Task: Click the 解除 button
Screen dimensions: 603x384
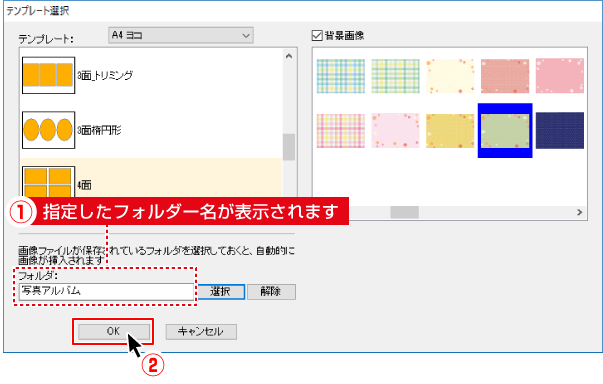Action: 271,292
